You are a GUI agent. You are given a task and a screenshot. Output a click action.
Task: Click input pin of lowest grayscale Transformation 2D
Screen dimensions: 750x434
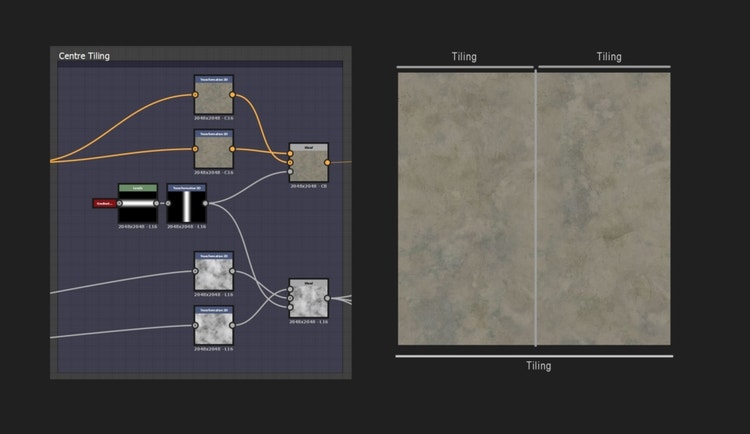click(x=195, y=325)
